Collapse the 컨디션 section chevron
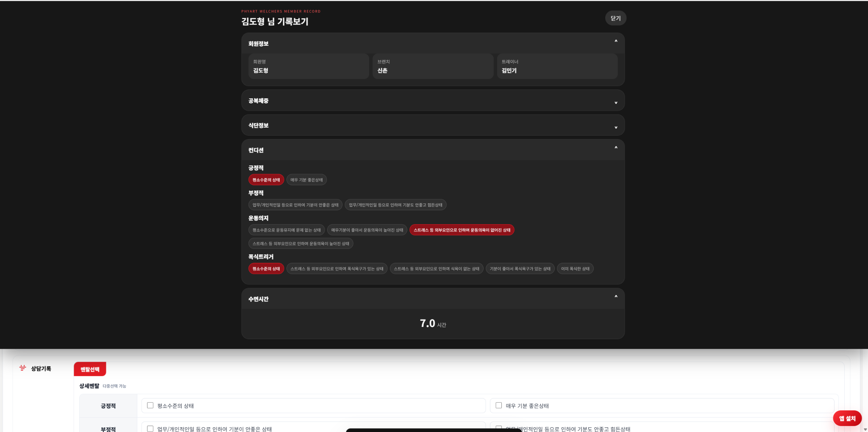This screenshot has width=868, height=432. click(616, 148)
